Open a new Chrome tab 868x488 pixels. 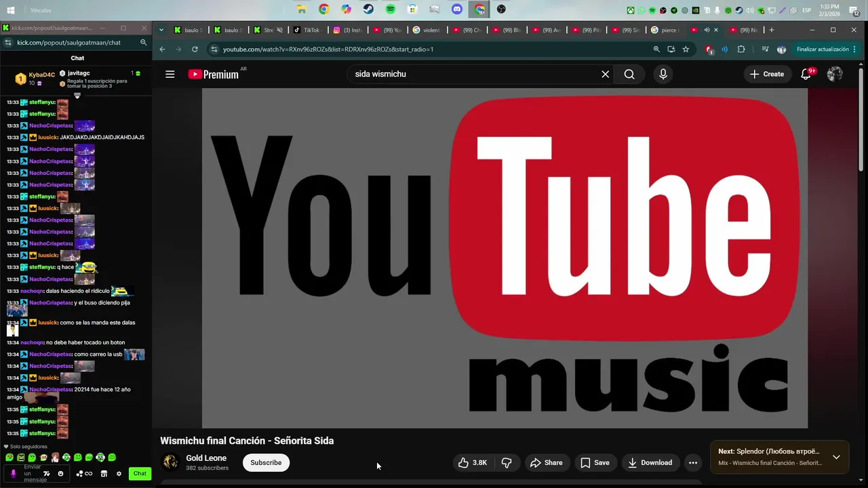(771, 30)
